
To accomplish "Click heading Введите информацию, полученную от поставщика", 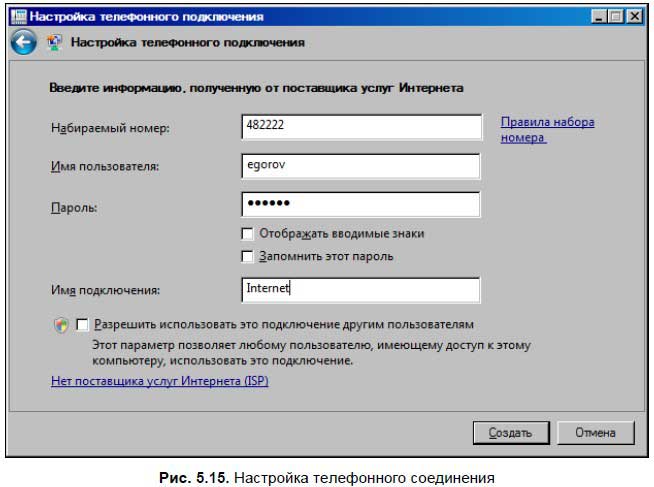I will tap(257, 88).
